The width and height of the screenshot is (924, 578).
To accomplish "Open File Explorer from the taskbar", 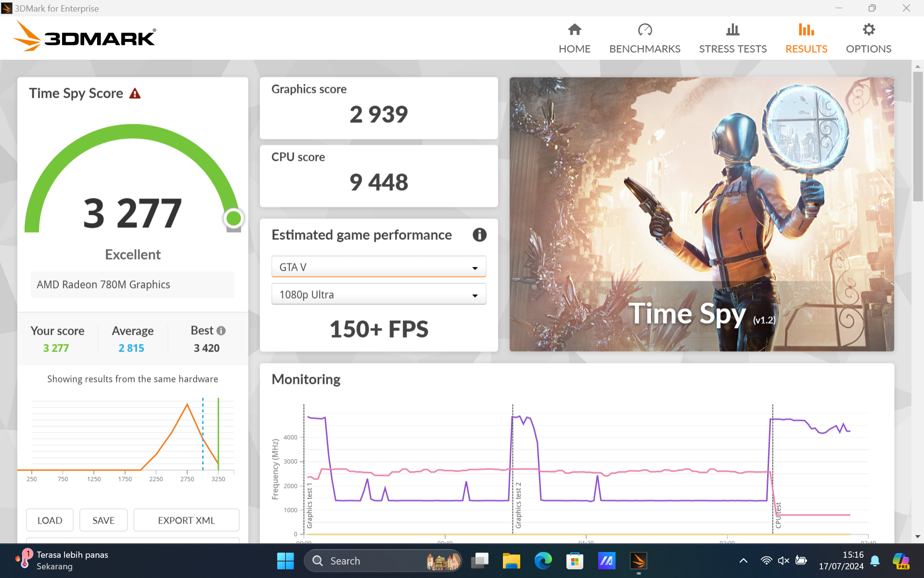I will (511, 561).
